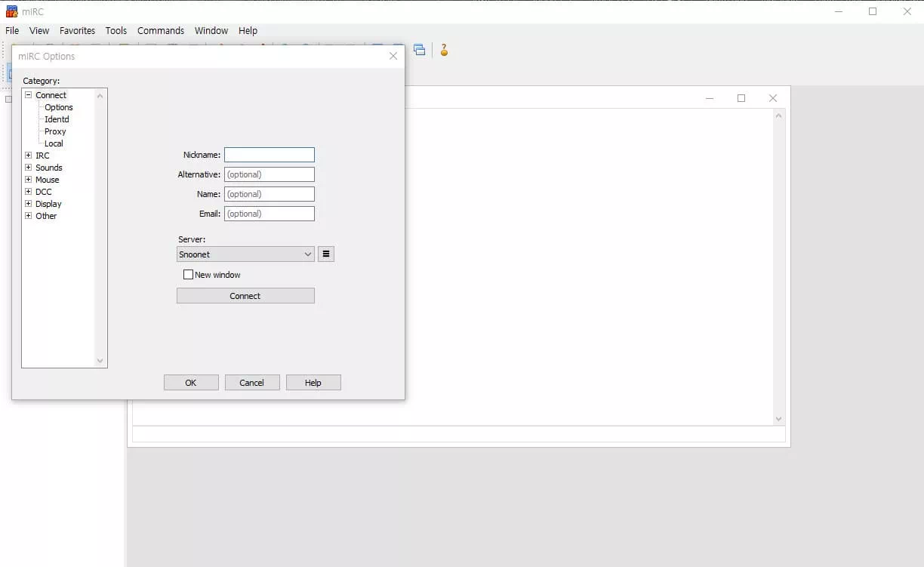
Task: Collapse the Connect category
Action: coord(29,95)
